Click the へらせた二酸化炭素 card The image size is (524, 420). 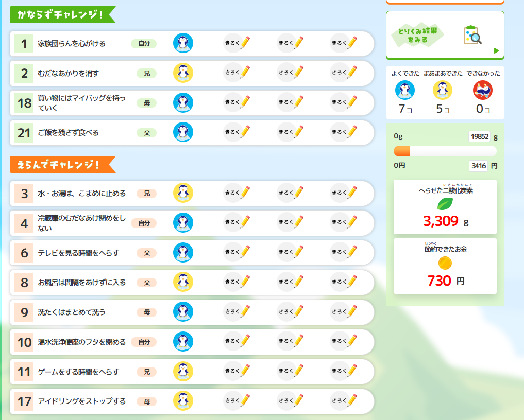[445, 207]
